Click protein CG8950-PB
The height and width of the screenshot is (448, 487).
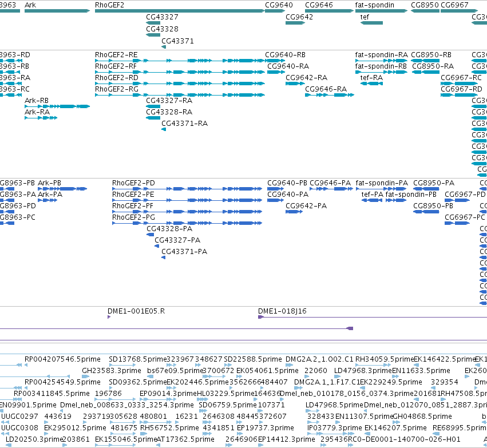[433, 206]
